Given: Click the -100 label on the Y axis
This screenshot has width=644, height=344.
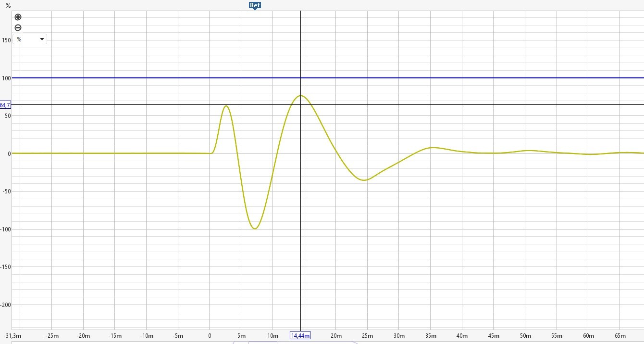Looking at the screenshot, I should tap(6, 229).
